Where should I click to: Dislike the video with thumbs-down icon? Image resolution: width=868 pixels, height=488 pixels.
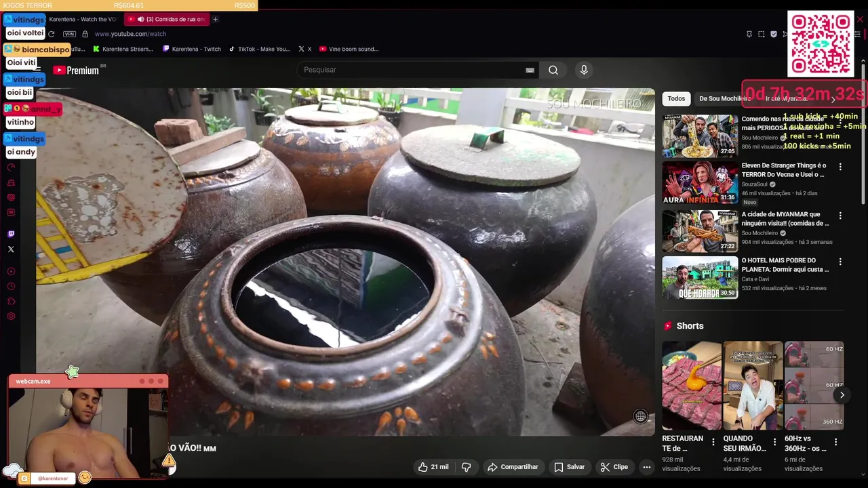(x=467, y=467)
